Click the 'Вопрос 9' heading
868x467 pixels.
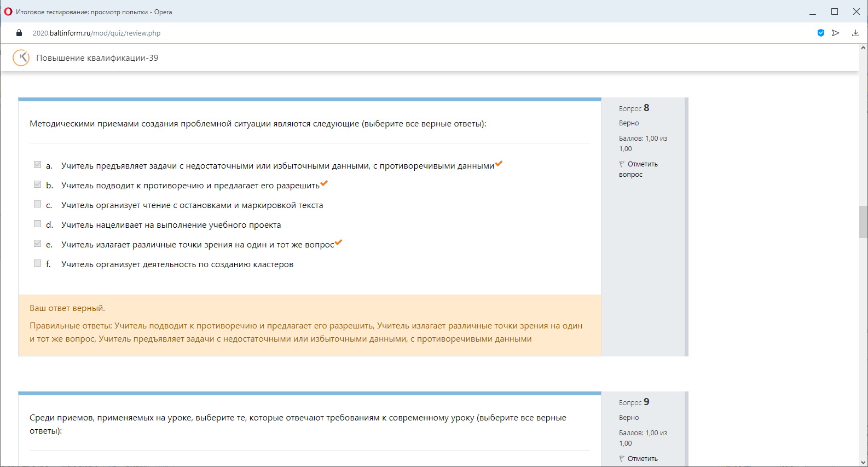[634, 402]
